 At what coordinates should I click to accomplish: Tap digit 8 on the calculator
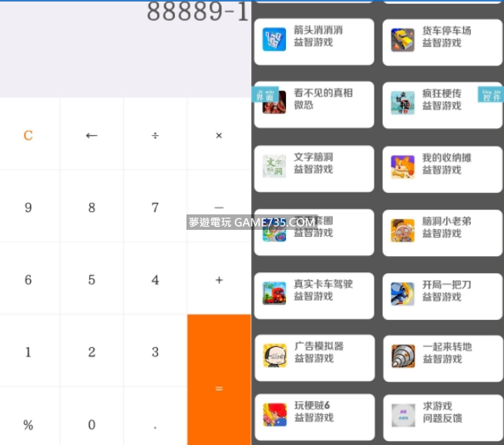coord(92,207)
